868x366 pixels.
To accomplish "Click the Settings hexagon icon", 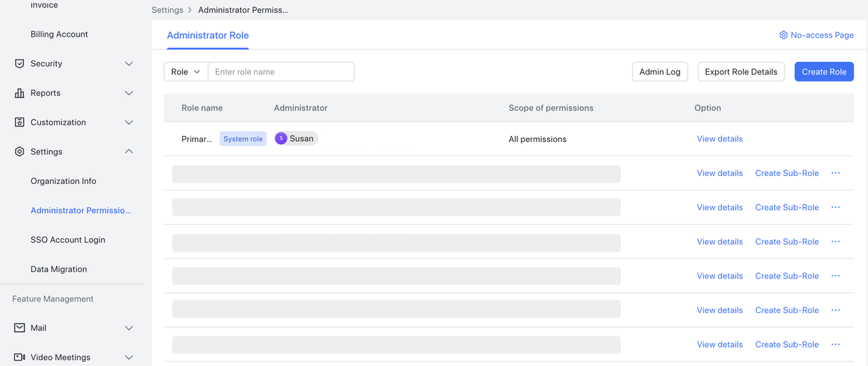I will point(20,152).
